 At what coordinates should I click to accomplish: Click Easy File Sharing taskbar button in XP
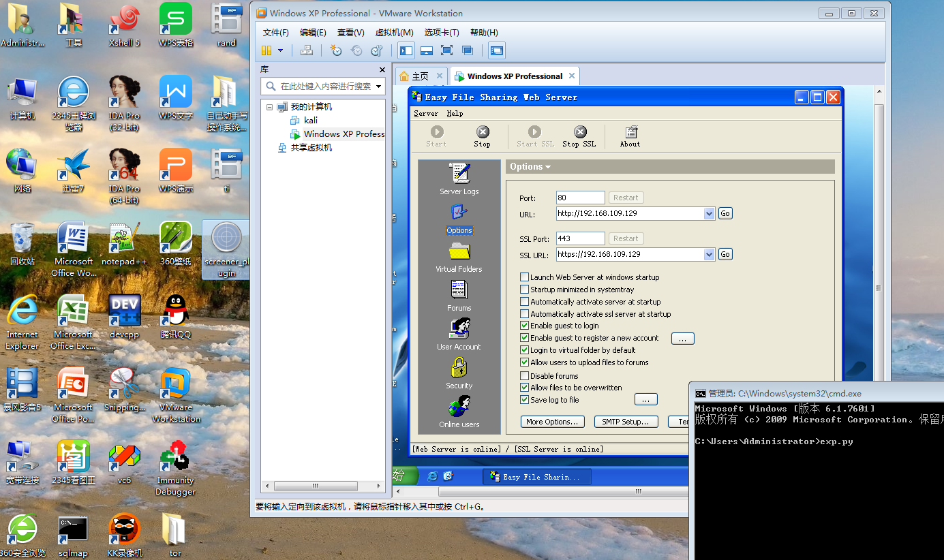[537, 477]
